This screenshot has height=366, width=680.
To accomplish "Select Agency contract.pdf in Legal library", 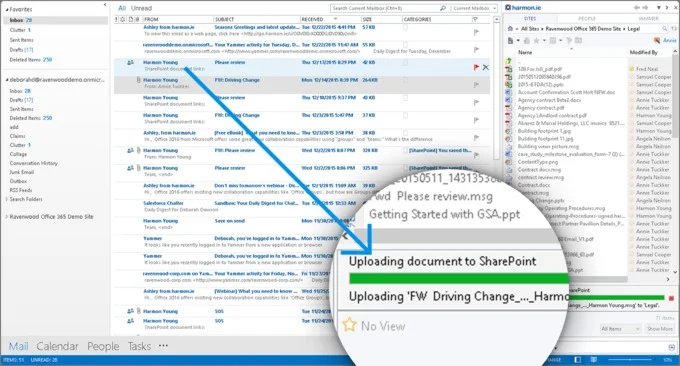I will pyautogui.click(x=541, y=108).
